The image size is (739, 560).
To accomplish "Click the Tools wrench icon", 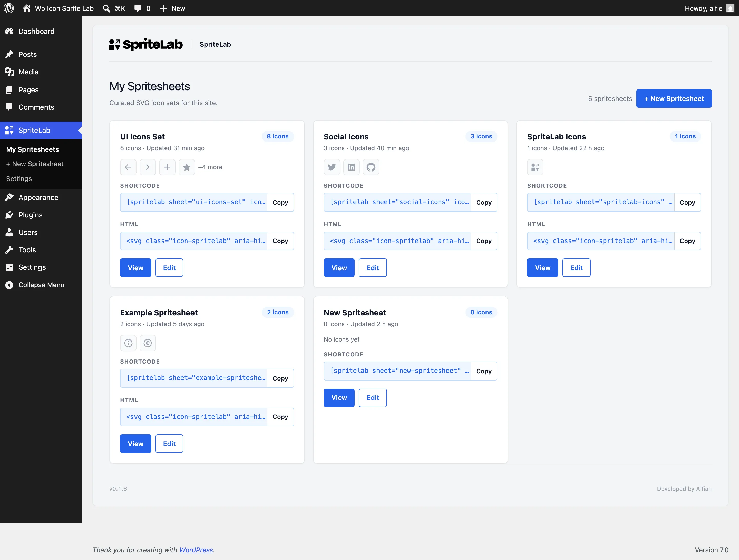I will pos(9,250).
